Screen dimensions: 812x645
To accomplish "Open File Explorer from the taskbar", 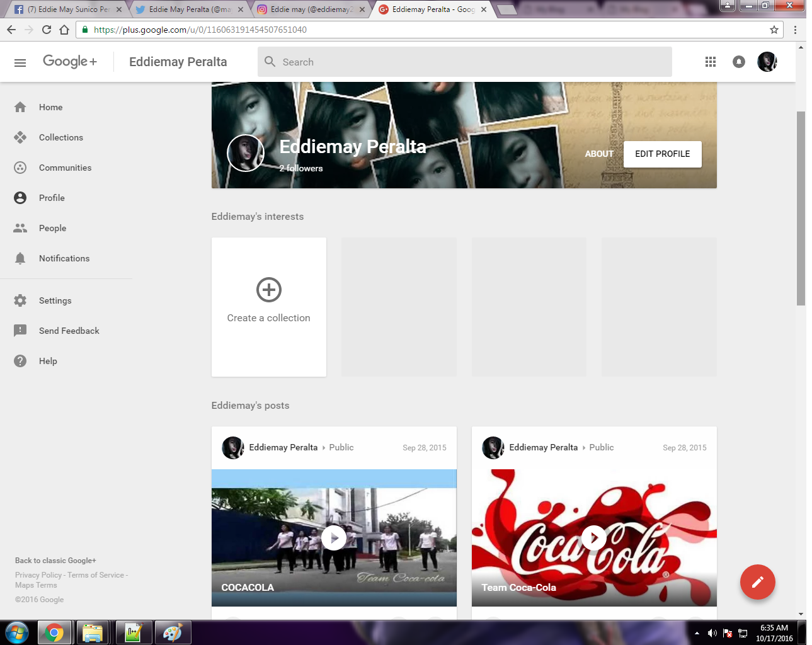I will [x=93, y=632].
